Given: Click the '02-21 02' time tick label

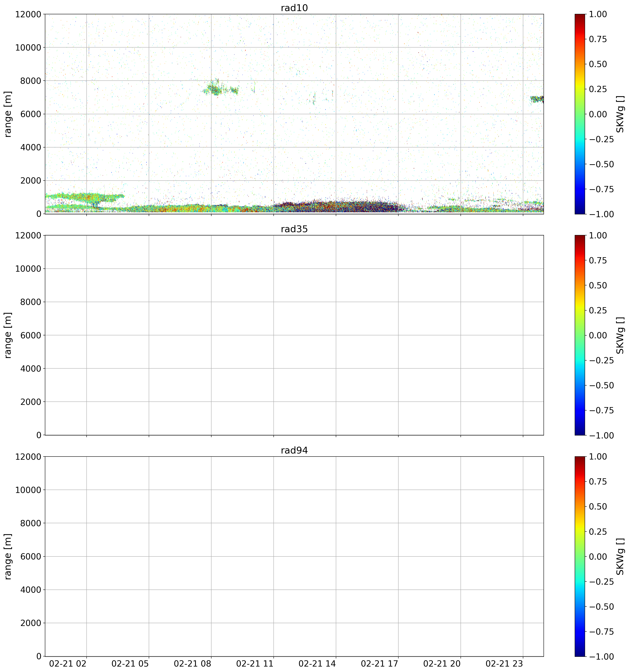Looking at the screenshot, I should [68, 664].
